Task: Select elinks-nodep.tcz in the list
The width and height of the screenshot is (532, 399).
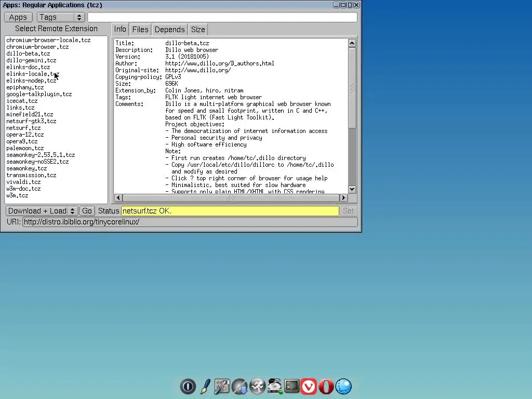Action: tap(56, 81)
